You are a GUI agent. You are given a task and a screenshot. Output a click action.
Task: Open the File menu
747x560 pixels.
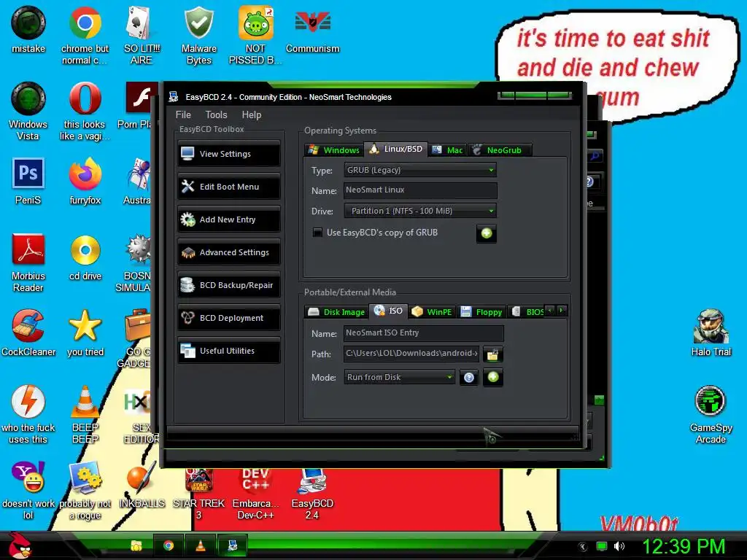(x=183, y=114)
